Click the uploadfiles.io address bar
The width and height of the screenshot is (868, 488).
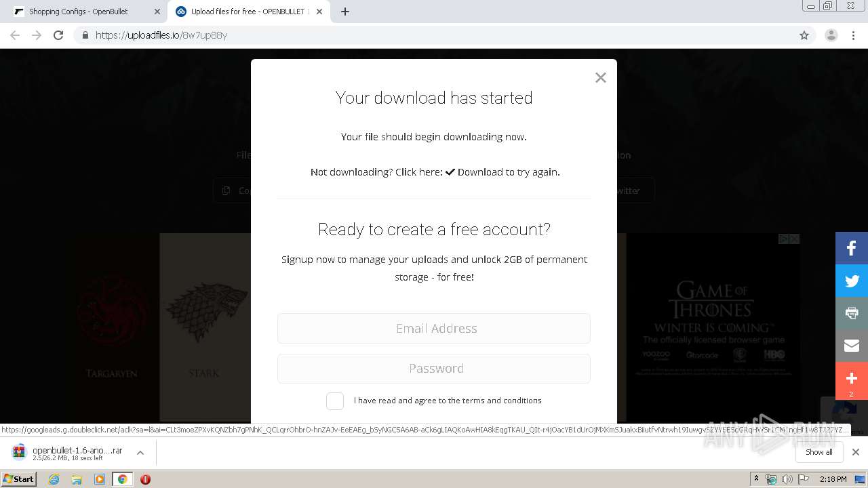pos(434,35)
